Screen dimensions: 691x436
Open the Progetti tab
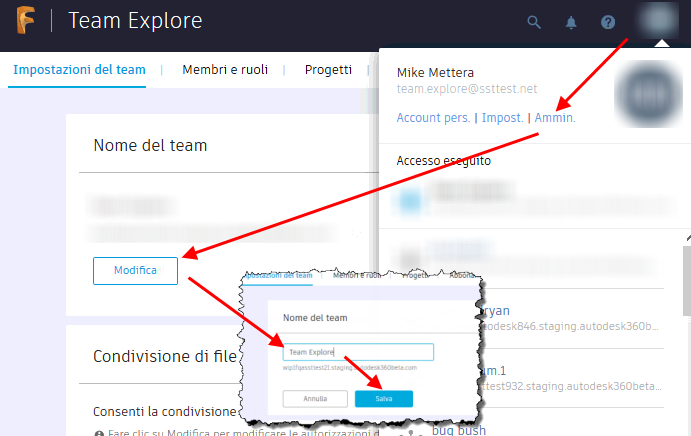click(328, 70)
